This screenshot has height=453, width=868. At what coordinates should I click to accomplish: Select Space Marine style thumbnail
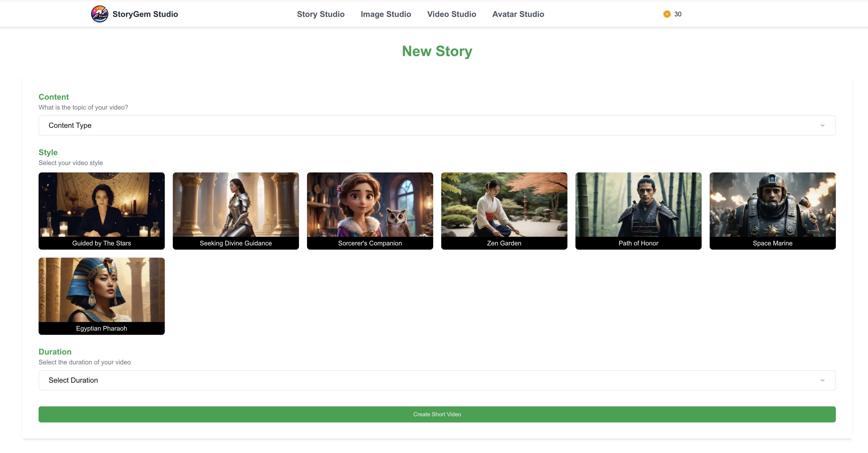(772, 211)
